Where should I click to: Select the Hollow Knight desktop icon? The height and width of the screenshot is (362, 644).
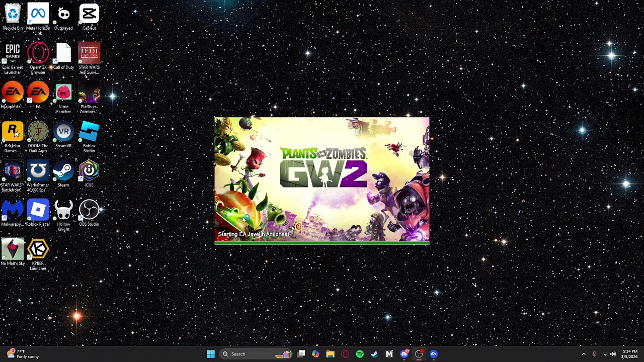pyautogui.click(x=63, y=216)
